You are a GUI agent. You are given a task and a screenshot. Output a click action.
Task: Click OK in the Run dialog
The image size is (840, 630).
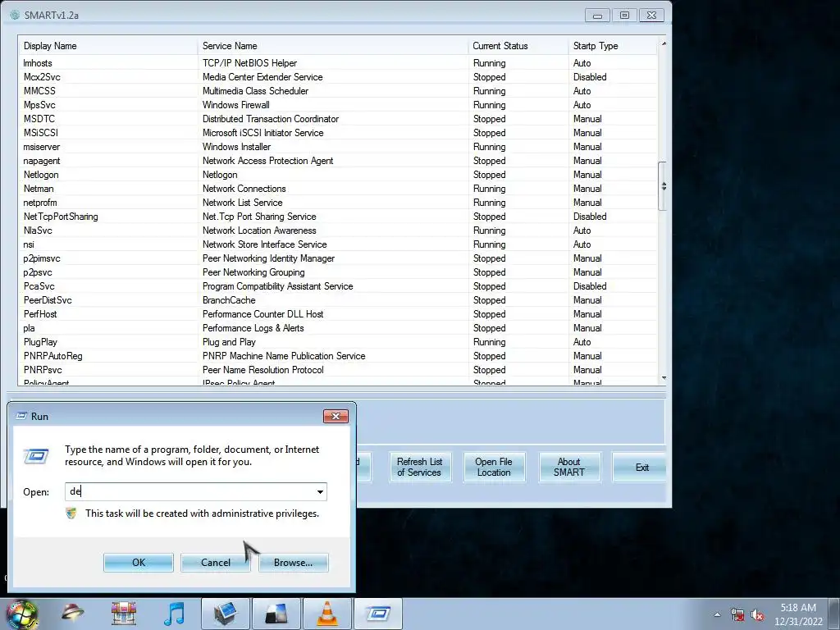(139, 563)
